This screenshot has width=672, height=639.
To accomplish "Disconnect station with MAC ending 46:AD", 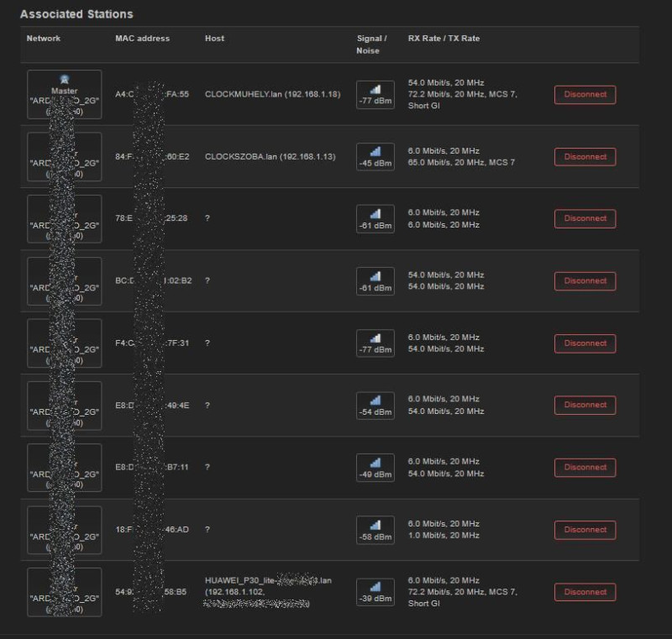I will pos(585,530).
